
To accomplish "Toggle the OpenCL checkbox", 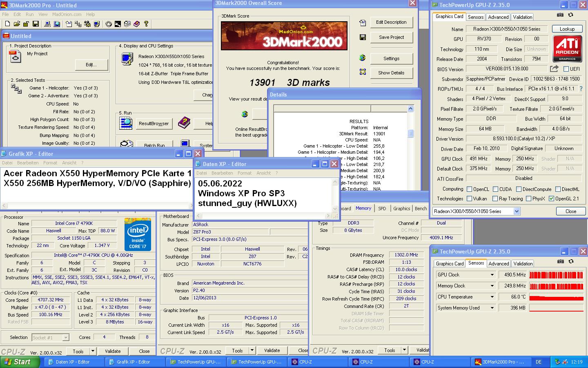I will coord(469,189).
